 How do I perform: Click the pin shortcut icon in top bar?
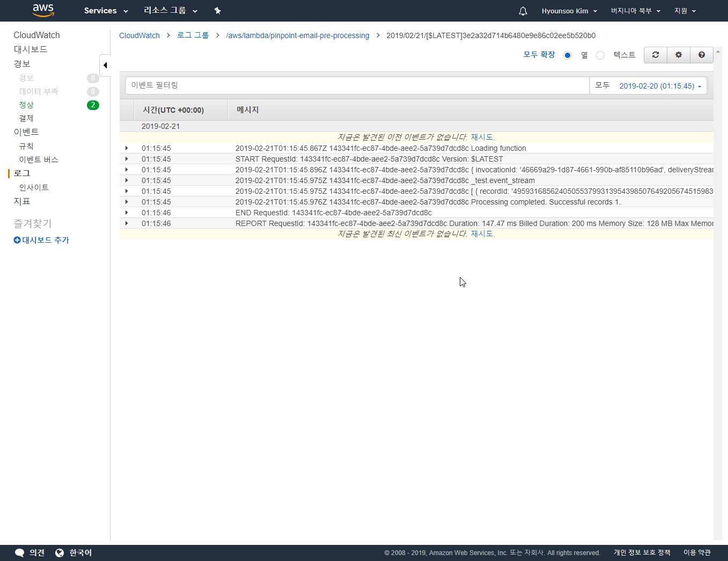click(x=217, y=11)
